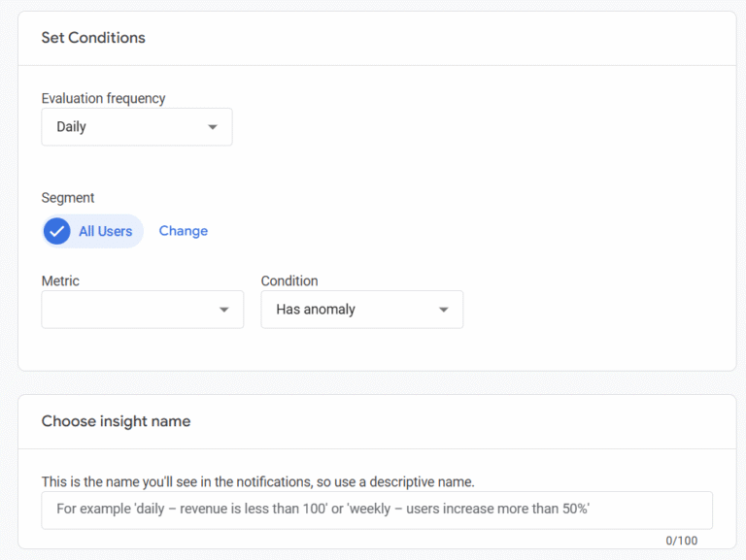Click the Condition field label
The image size is (746, 560).
coord(289,280)
